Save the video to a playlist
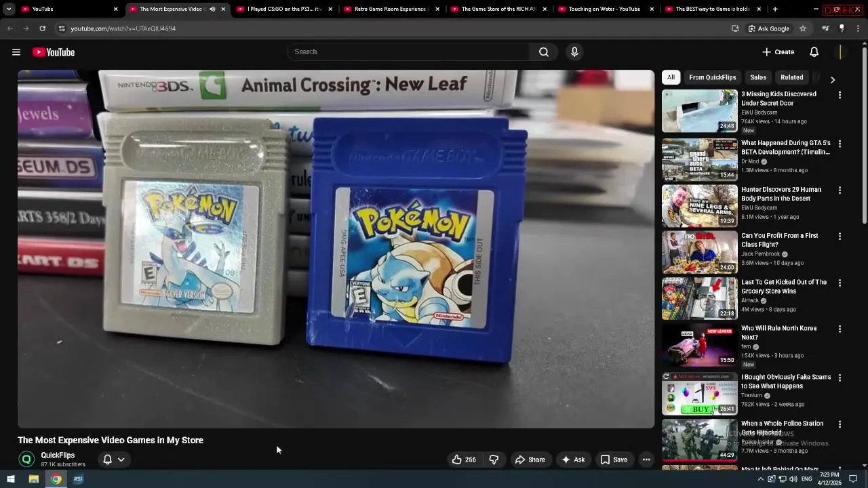 [x=614, y=460]
